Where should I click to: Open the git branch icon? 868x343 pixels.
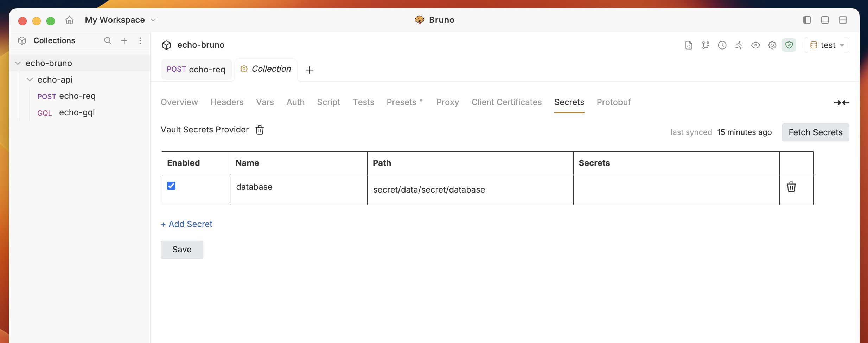[706, 45]
